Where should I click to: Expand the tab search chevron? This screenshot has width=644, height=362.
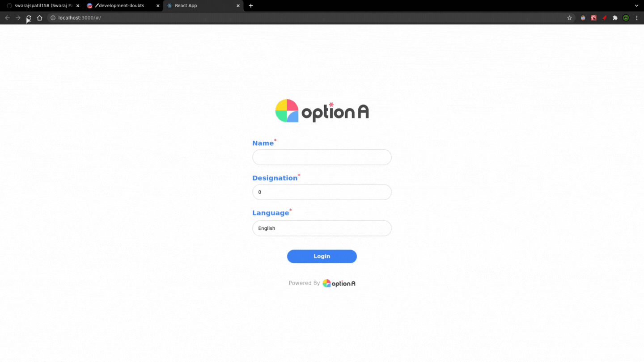[636, 6]
